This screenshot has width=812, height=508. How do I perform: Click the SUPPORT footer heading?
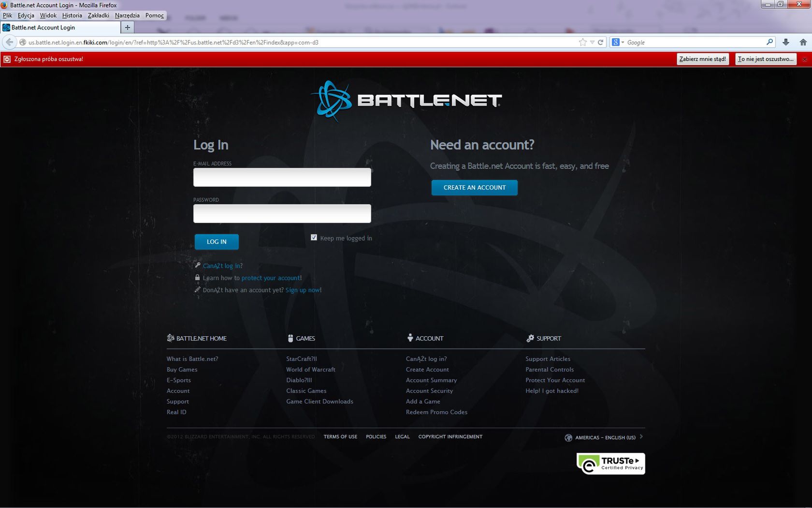[544, 338]
